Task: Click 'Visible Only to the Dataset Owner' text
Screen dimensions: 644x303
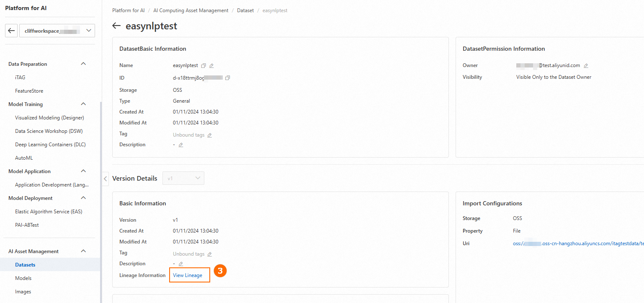Action: click(x=554, y=77)
